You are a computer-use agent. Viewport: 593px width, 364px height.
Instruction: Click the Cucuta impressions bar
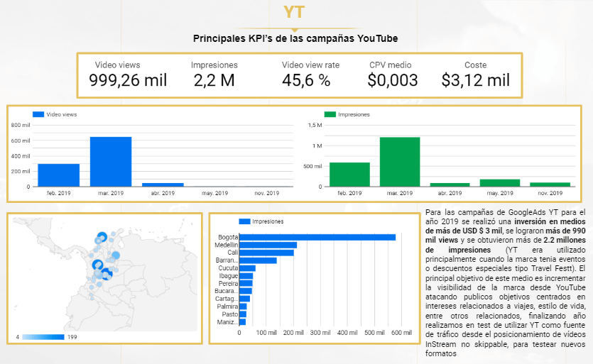[x=247, y=268]
